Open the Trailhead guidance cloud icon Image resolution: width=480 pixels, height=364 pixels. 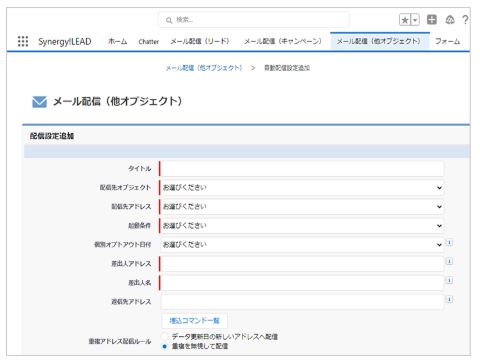(450, 20)
